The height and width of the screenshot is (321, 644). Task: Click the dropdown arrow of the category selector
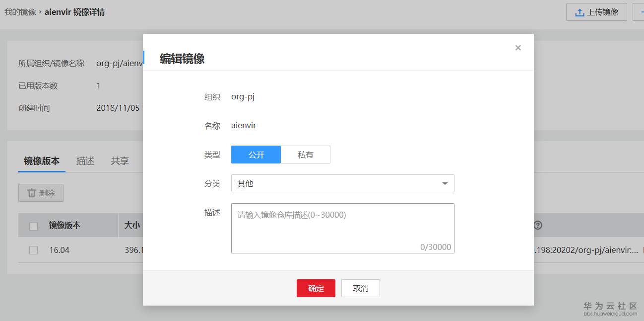click(x=445, y=183)
